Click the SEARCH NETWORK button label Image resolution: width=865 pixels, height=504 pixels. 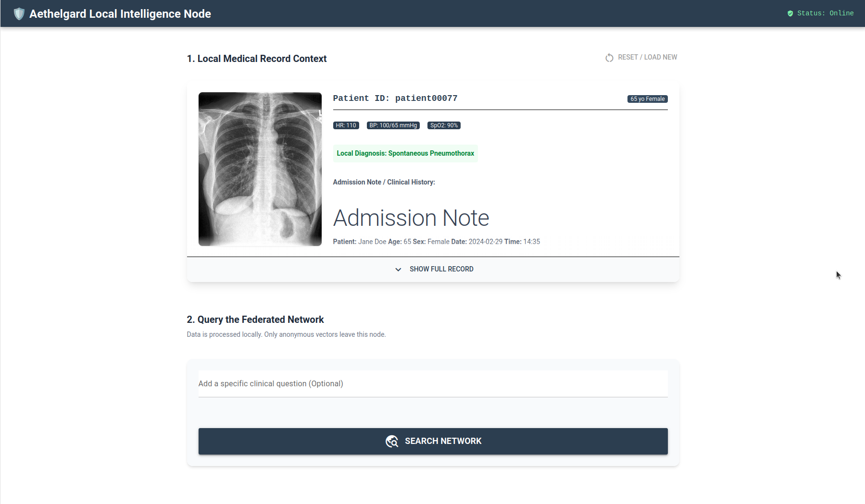coord(443,441)
